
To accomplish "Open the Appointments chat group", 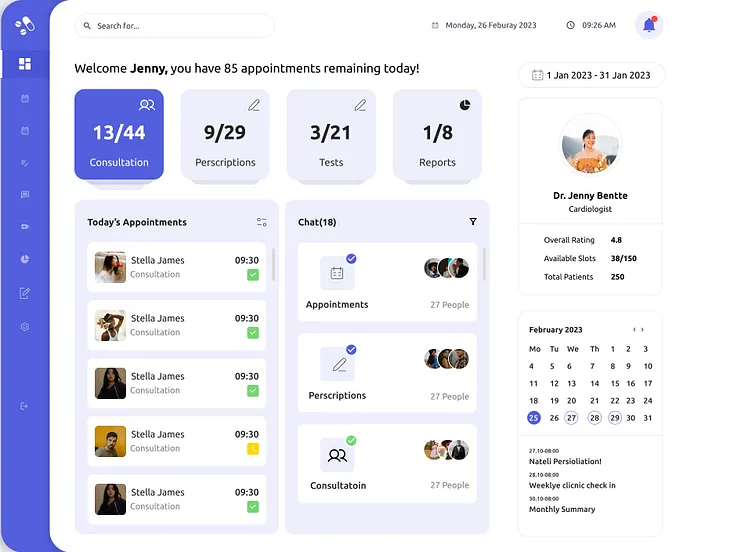I will tap(388, 282).
